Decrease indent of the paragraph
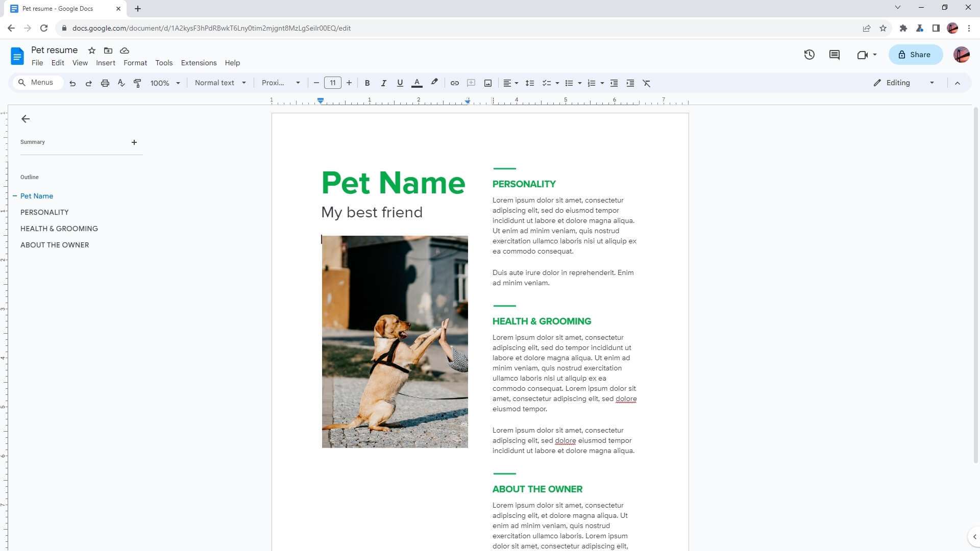 tap(614, 83)
